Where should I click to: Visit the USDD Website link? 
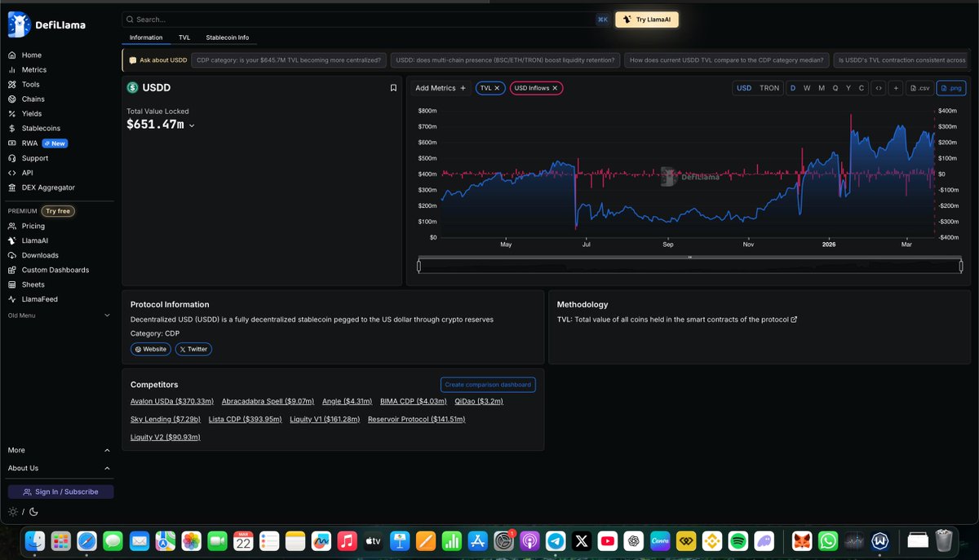[150, 349]
